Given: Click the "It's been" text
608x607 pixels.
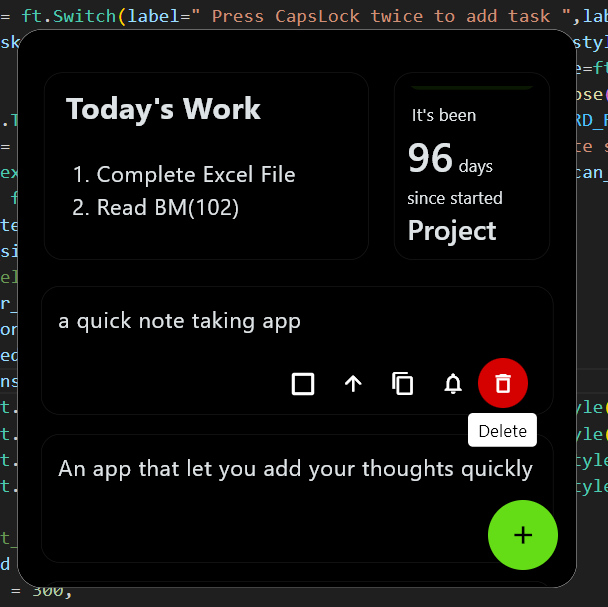Looking at the screenshot, I should pyautogui.click(x=444, y=115).
